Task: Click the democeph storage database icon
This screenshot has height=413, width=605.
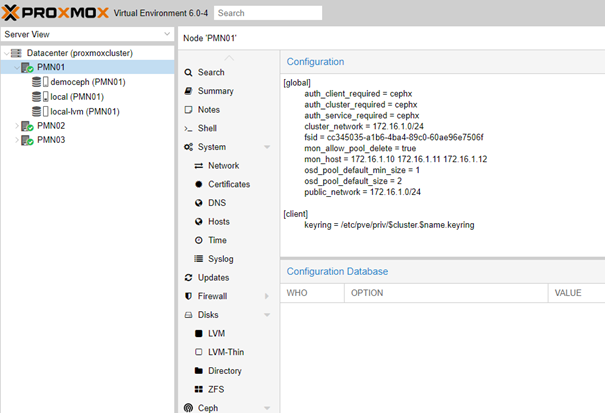Action: click(36, 82)
